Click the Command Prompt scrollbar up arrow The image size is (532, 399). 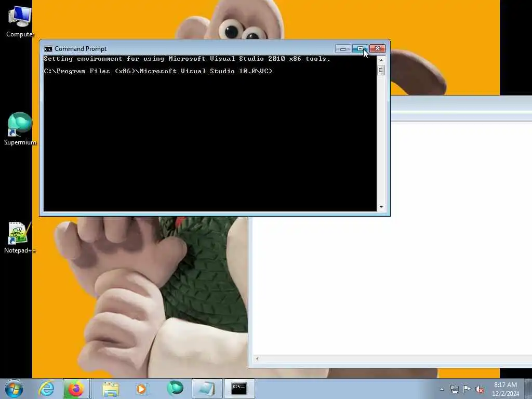(x=381, y=60)
